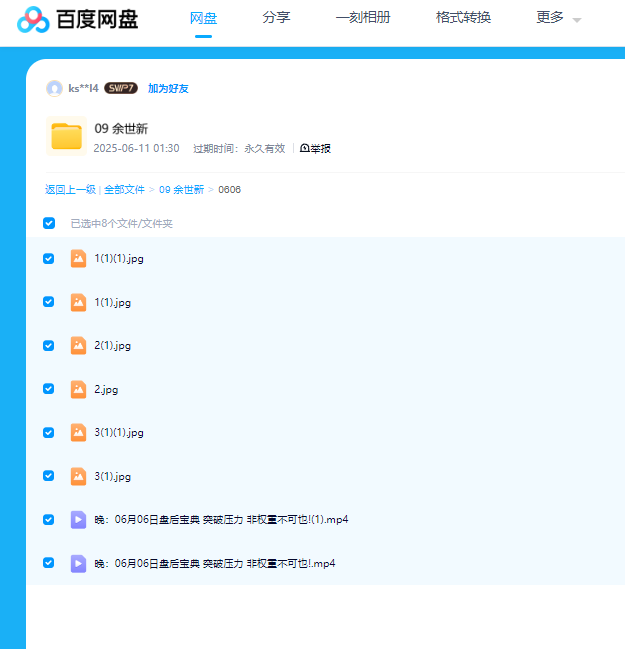Open the 一刻相册 tab
This screenshot has height=649, width=625.
[x=363, y=18]
